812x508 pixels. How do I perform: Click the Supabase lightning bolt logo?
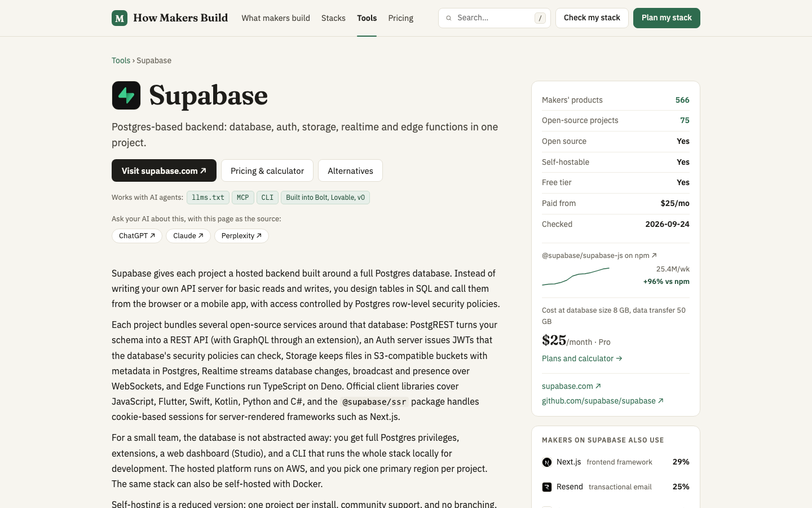pyautogui.click(x=126, y=95)
